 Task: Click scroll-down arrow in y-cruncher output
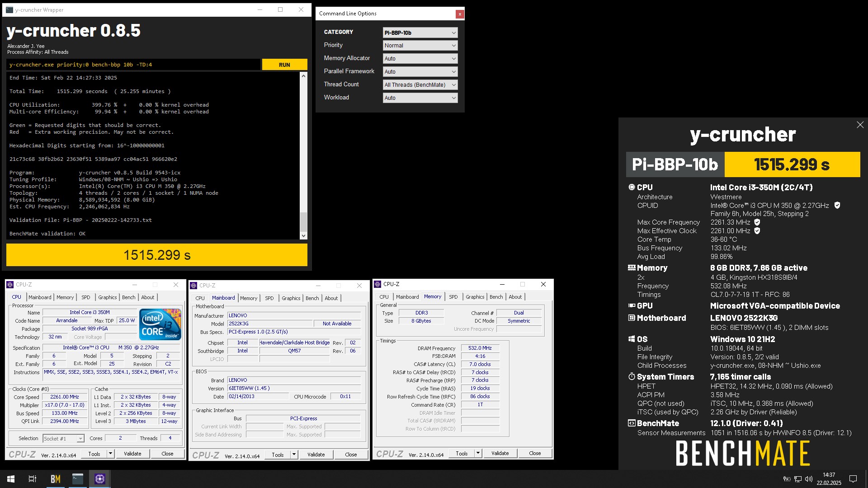tap(303, 235)
